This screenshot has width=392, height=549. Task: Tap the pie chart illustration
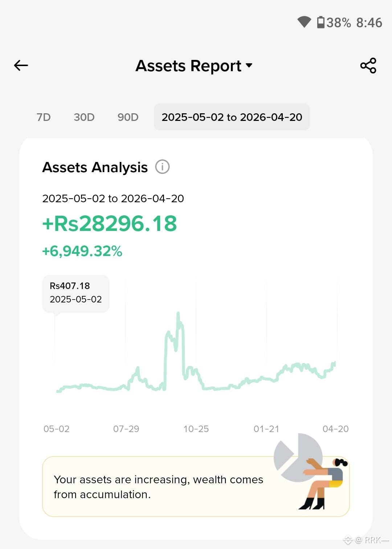(x=298, y=457)
